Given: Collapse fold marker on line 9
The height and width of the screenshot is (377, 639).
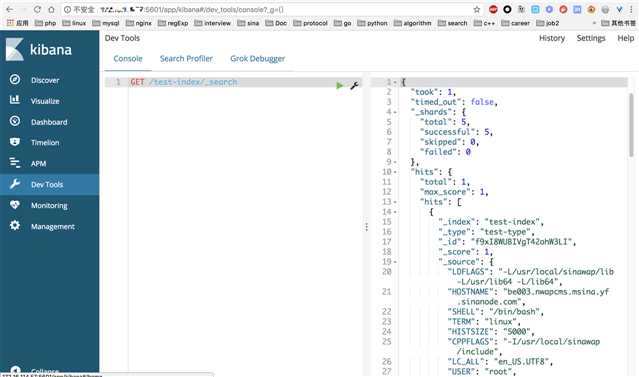Looking at the screenshot, I should coord(395,162).
